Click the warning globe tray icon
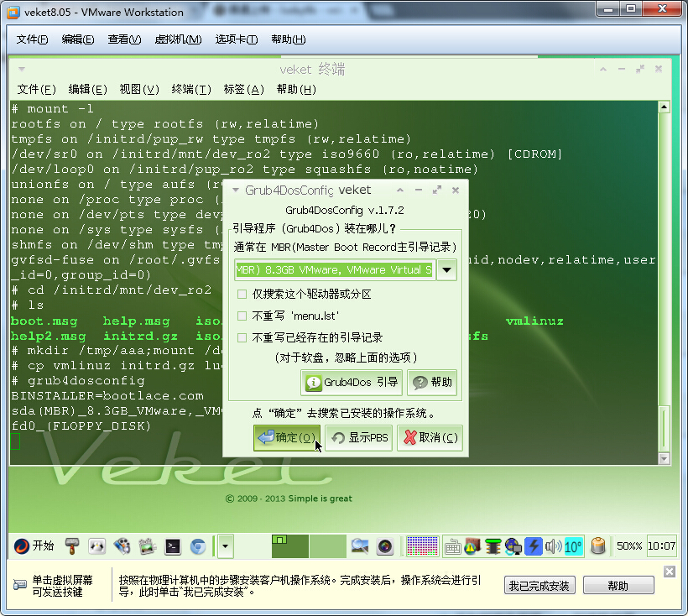This screenshot has width=688, height=616. (x=472, y=546)
